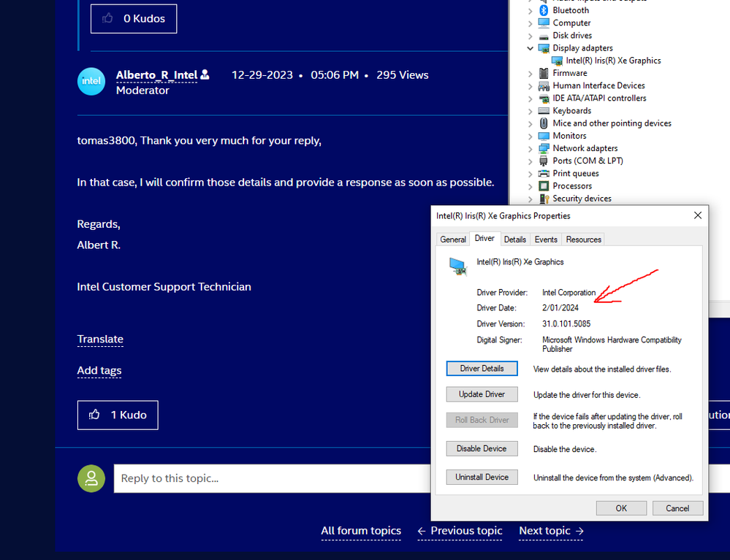The image size is (730, 560).
Task: Click the Processors category icon
Action: 544,186
